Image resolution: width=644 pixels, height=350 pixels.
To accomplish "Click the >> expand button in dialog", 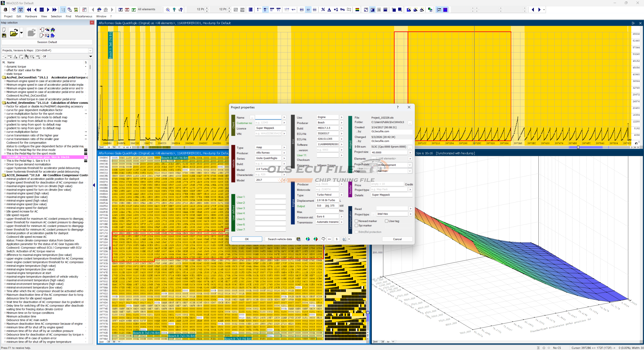I will click(x=329, y=239).
